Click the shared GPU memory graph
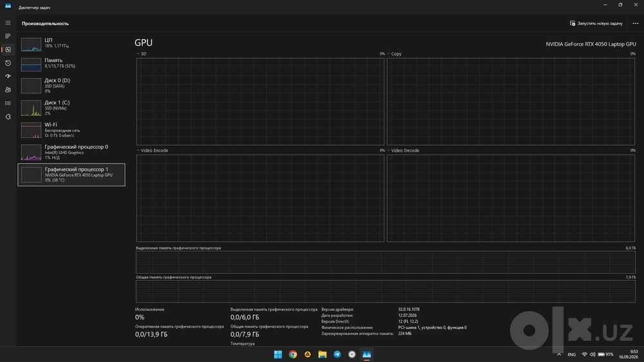The image size is (644, 362). pyautogui.click(x=386, y=291)
